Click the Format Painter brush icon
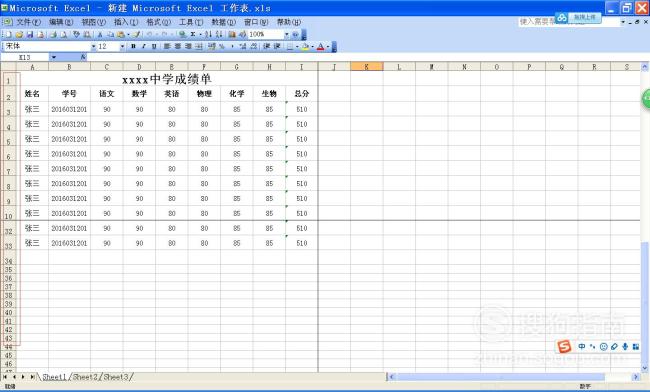 coord(136,34)
